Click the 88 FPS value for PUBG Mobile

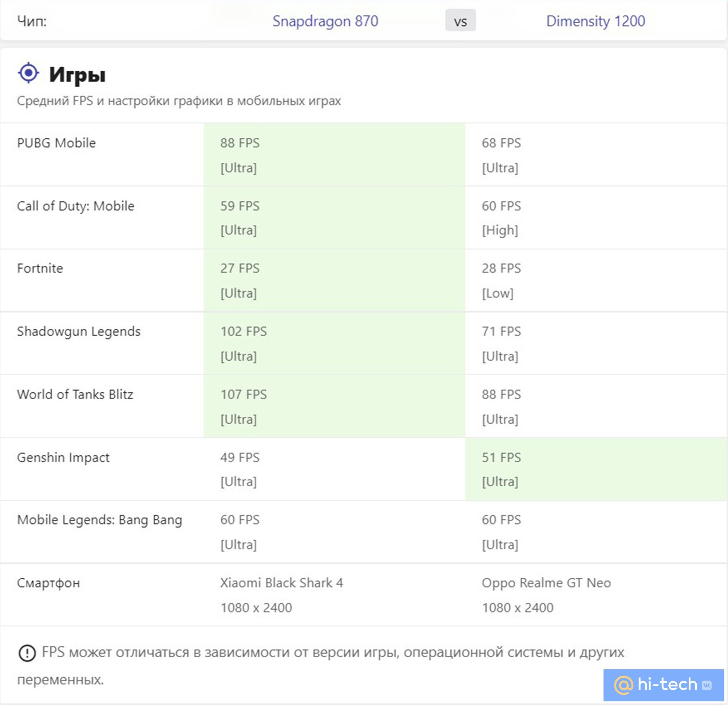point(240,143)
